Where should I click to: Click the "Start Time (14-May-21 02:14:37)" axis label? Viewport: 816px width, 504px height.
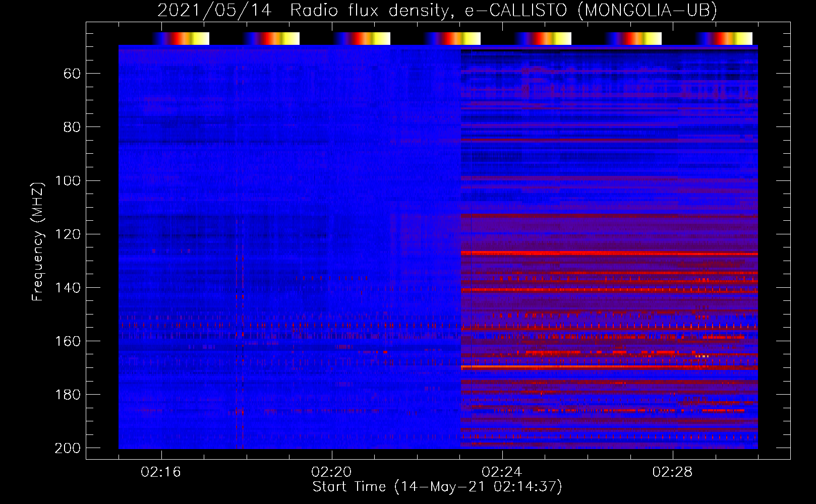click(x=437, y=487)
